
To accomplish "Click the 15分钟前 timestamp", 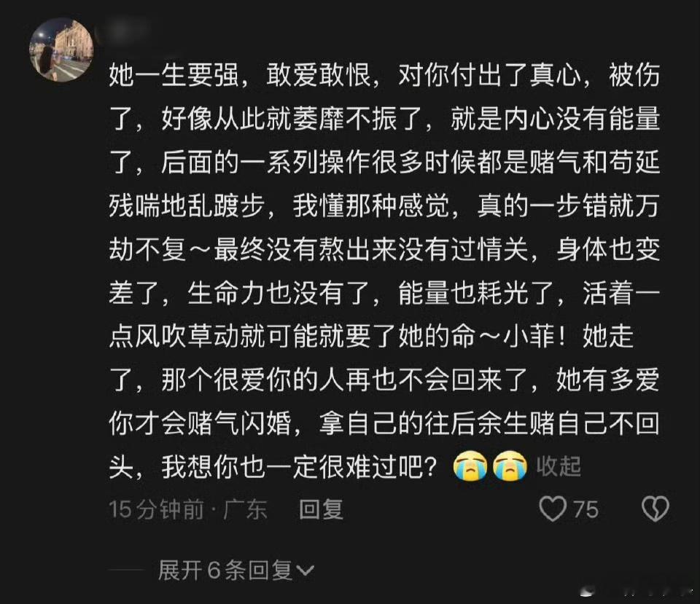I will point(156,509).
